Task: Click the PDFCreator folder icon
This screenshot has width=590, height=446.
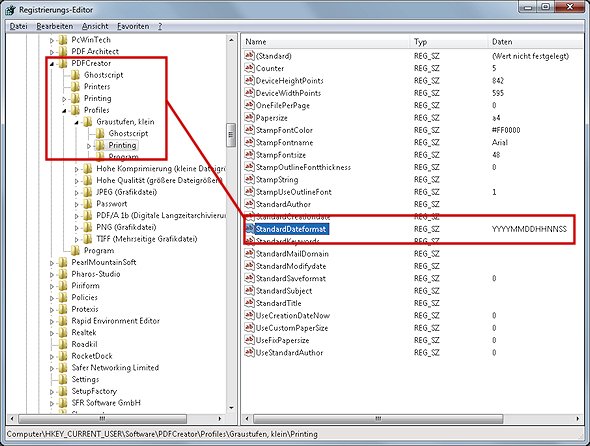Action: (63, 64)
